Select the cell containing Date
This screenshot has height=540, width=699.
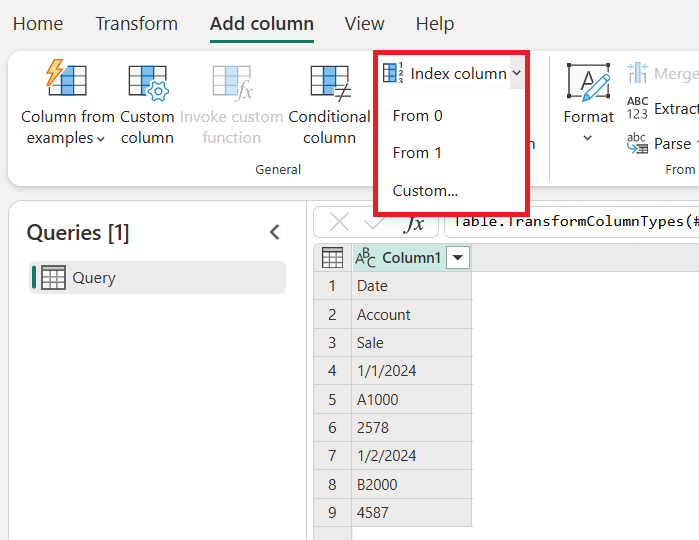point(411,286)
